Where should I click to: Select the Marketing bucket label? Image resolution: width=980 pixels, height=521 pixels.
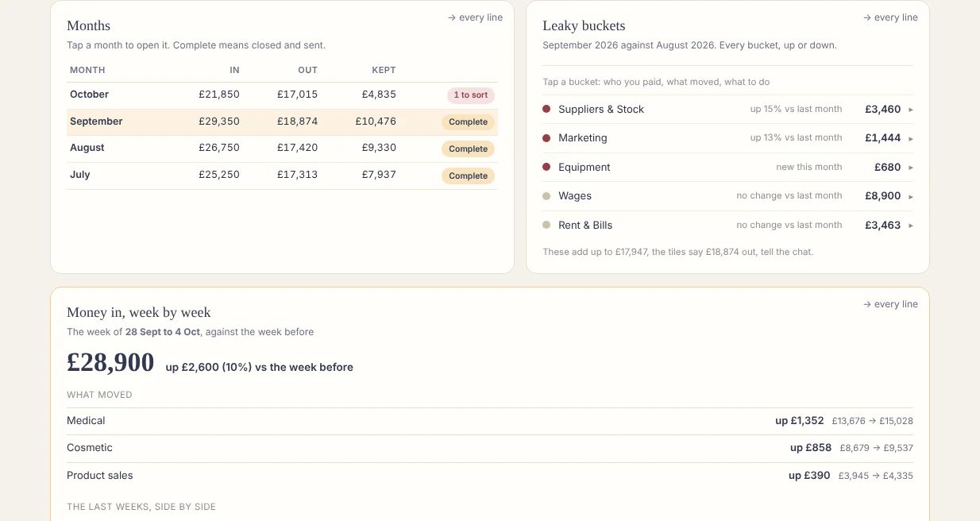[x=583, y=138]
